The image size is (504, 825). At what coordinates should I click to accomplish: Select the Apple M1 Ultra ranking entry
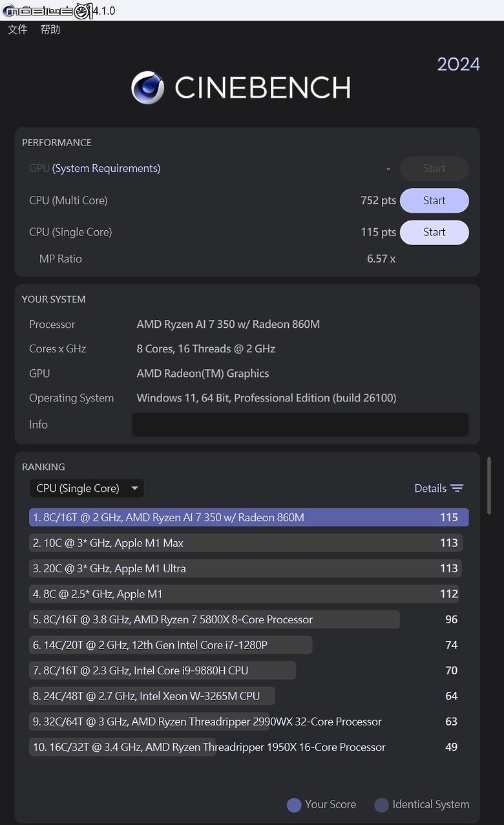[x=246, y=568]
